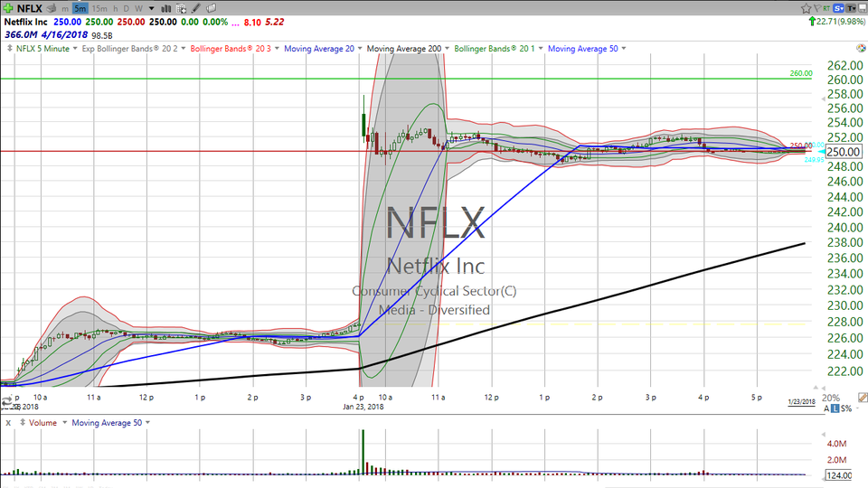This screenshot has width=868, height=488.
Task: Click the cyan 249.95 price label
Action: coord(814,160)
